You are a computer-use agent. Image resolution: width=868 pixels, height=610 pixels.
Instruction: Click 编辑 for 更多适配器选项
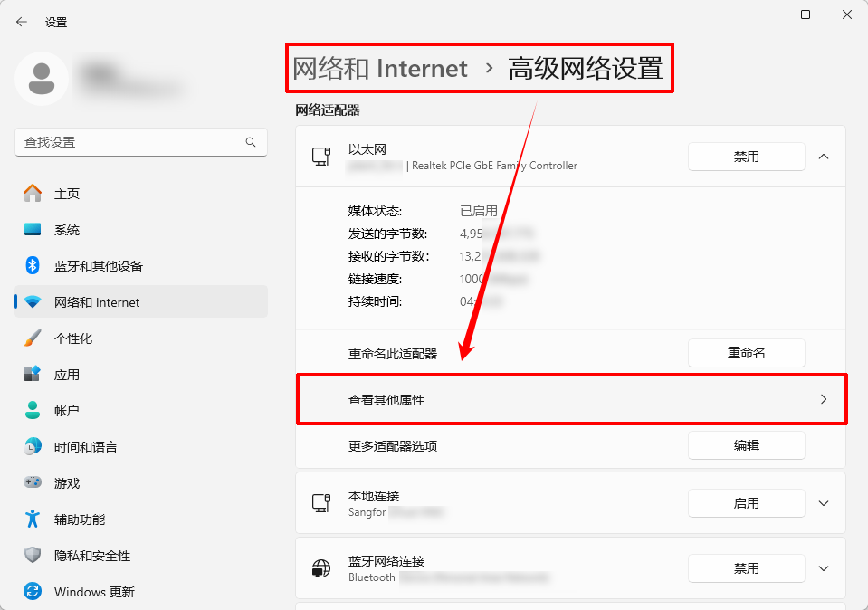746,445
